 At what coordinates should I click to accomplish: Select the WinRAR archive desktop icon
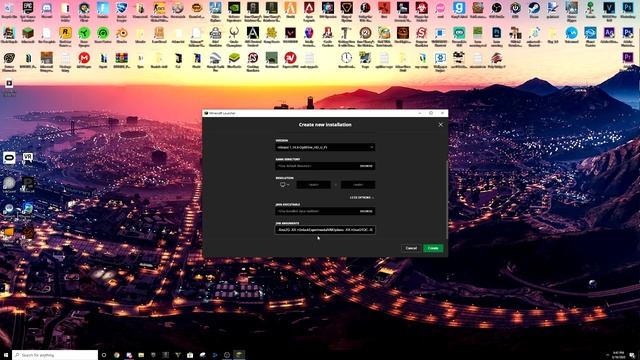[x=122, y=61]
